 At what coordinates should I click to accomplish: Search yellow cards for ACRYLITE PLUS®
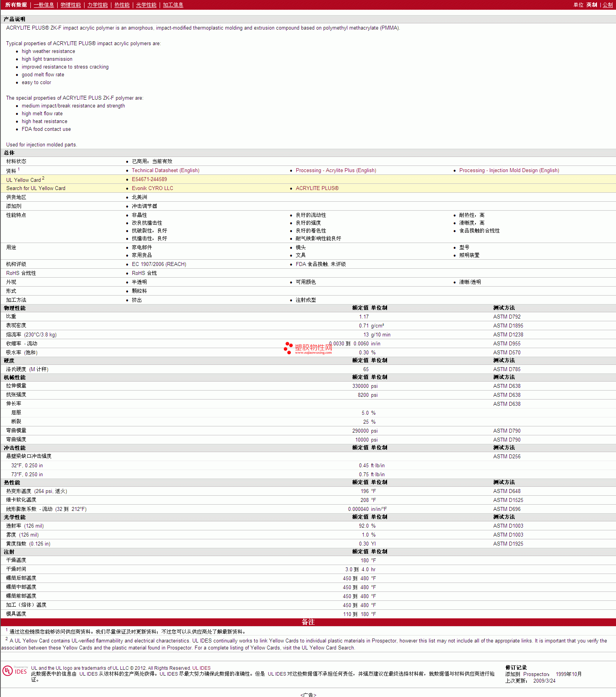pos(317,188)
